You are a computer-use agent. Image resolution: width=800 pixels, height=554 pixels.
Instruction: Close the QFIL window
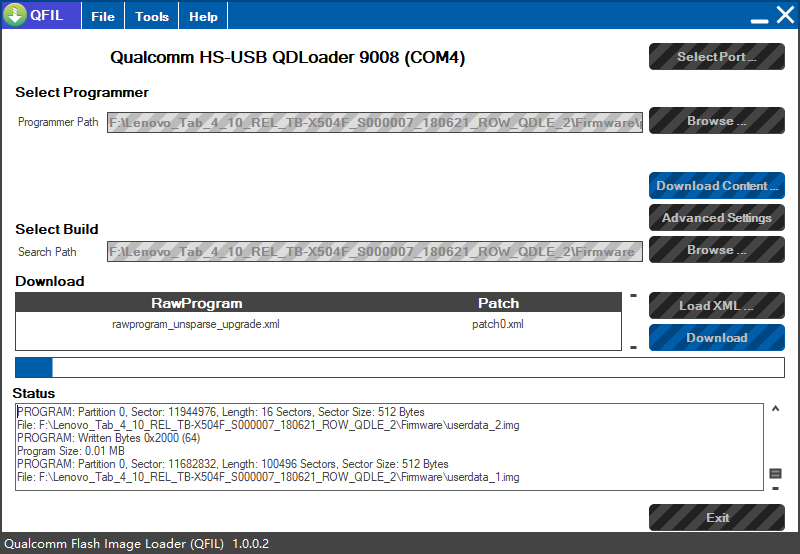(x=786, y=15)
